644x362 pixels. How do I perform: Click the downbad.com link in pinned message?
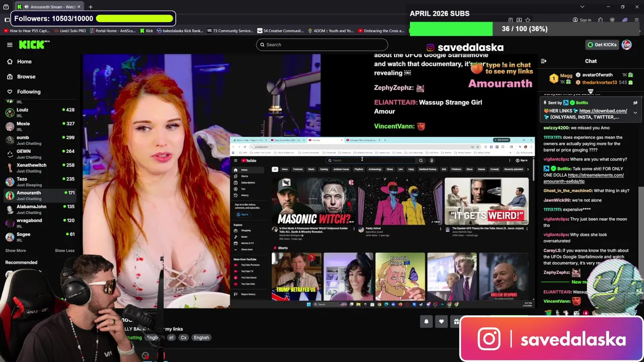click(603, 111)
